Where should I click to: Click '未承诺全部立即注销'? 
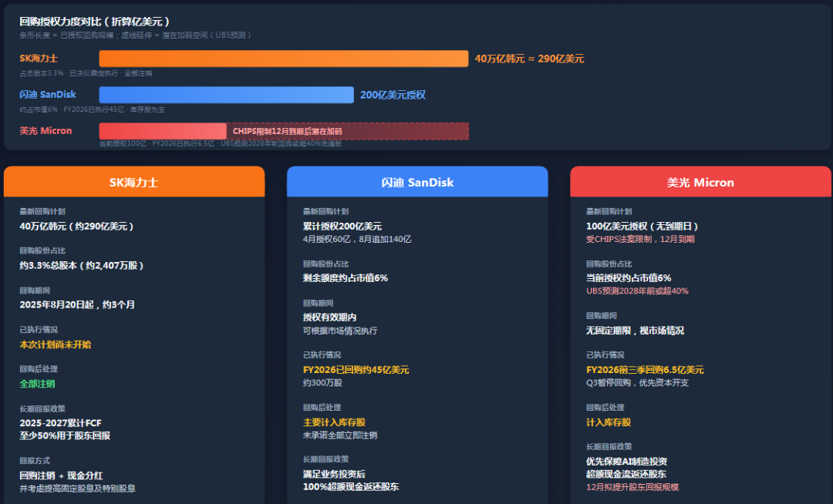coord(340,435)
